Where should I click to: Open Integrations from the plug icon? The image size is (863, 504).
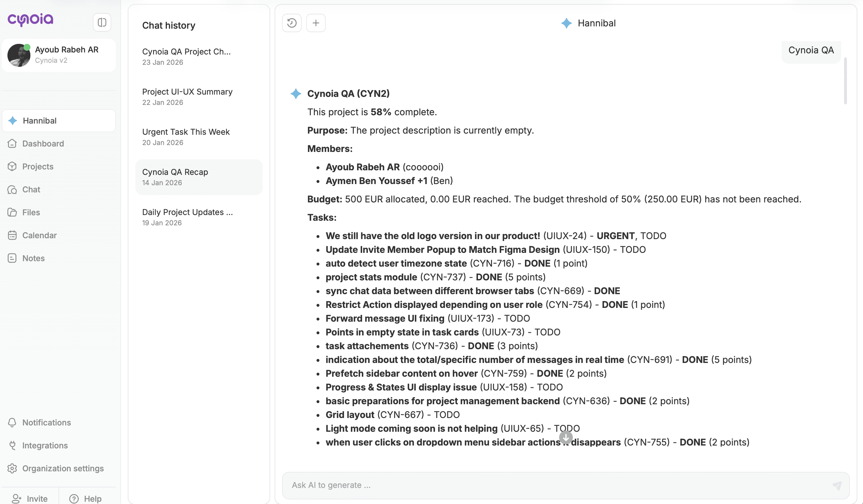12,446
